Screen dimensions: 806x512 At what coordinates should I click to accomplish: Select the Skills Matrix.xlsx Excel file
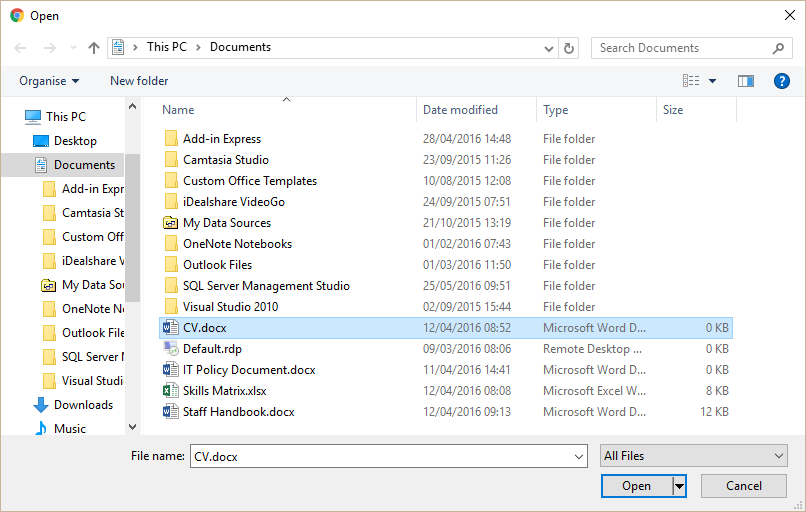click(224, 391)
